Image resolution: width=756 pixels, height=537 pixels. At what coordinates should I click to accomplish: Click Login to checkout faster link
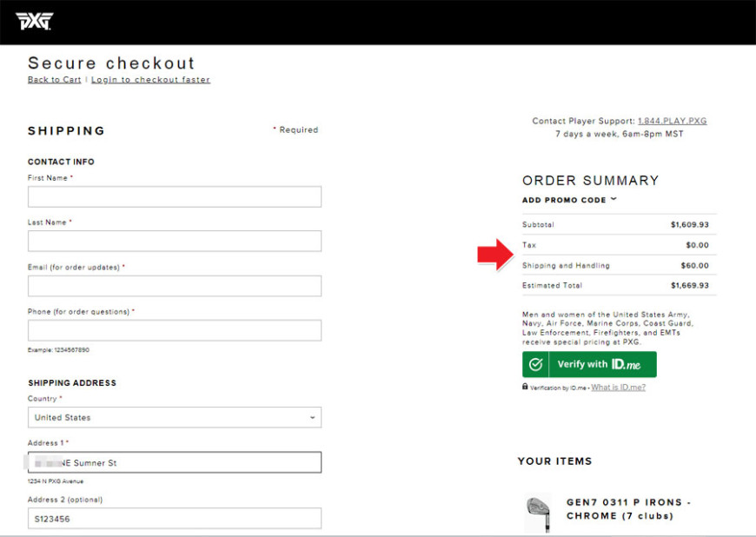pyautogui.click(x=150, y=80)
